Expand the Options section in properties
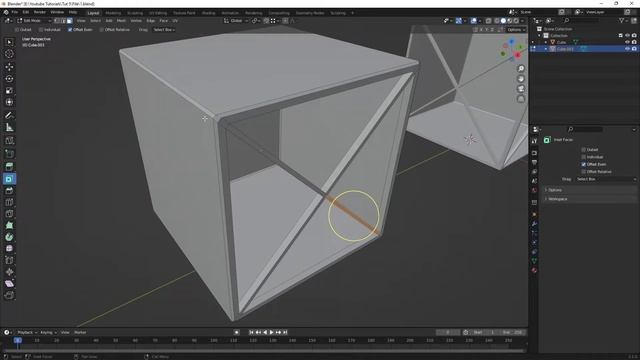 click(x=590, y=190)
